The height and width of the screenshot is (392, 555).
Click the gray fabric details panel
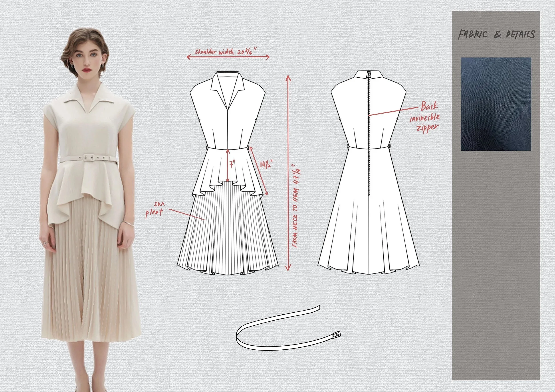coord(496,266)
